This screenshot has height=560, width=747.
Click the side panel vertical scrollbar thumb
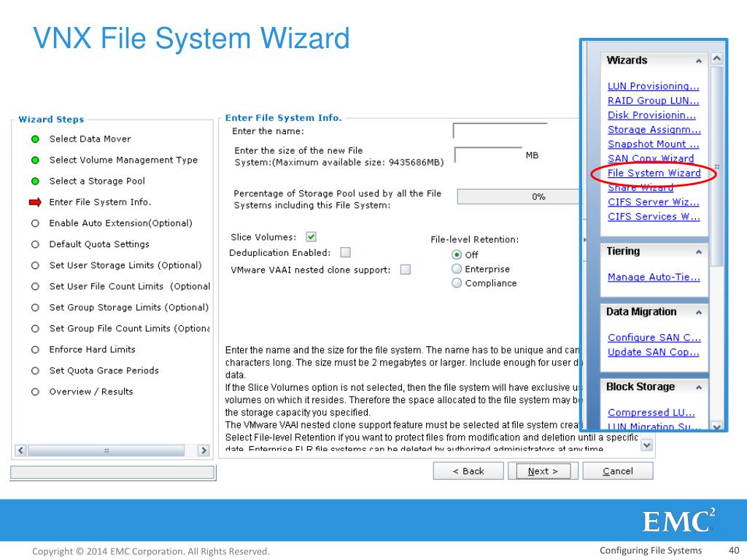tap(717, 167)
